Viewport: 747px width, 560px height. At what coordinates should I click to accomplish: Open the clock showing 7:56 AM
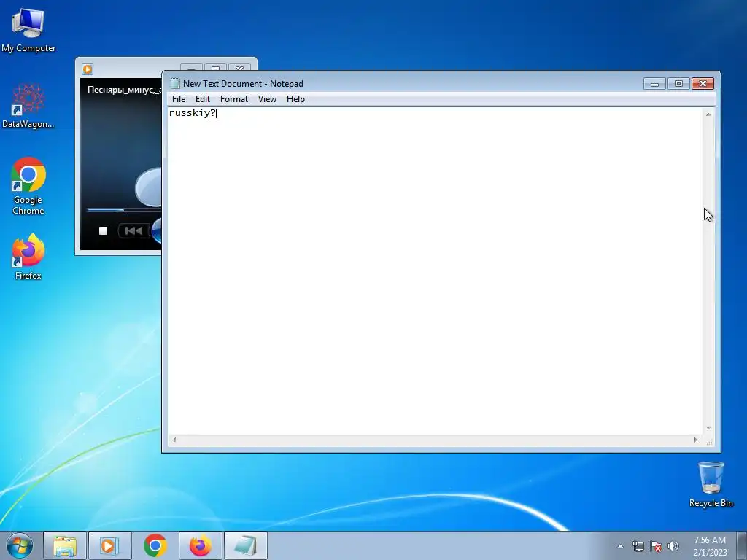710,546
